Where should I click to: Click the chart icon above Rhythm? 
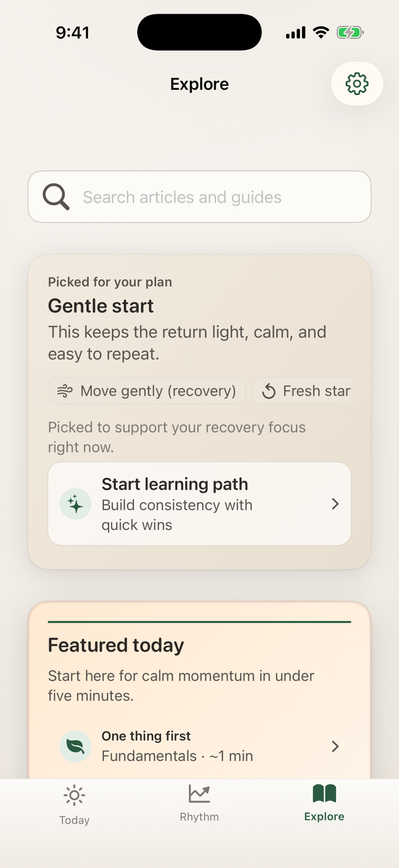(199, 793)
